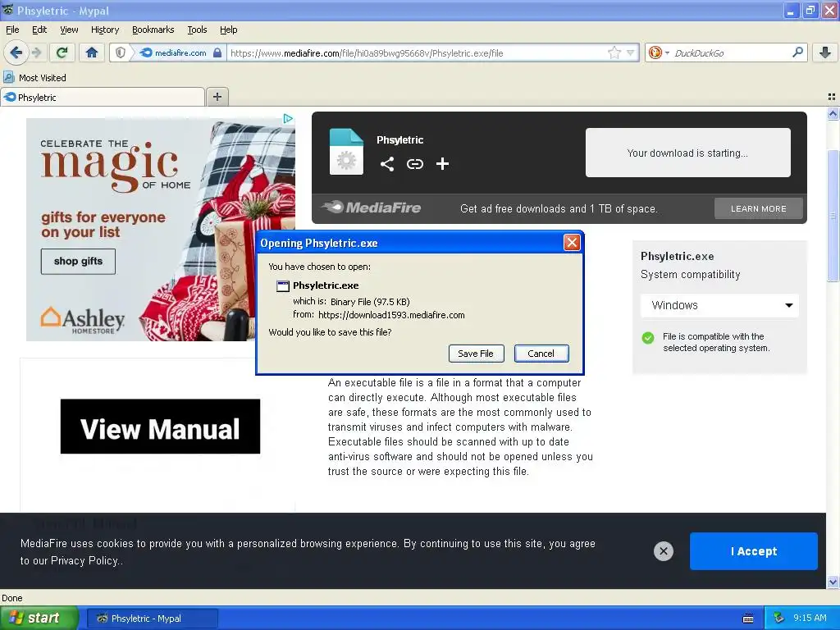Click the keyboard tray icon
840x630 pixels.
[748, 619]
